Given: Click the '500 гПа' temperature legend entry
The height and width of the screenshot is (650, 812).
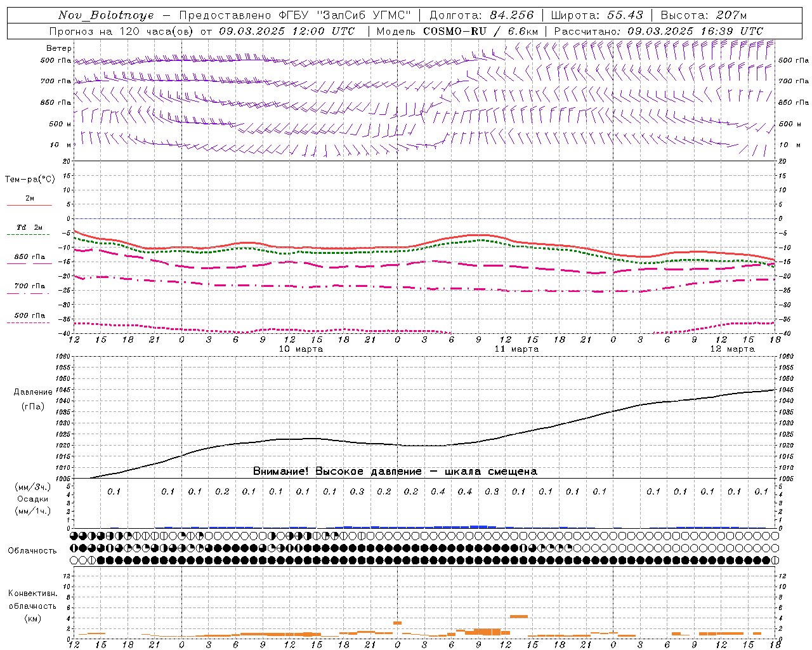Looking at the screenshot, I should point(30,315).
